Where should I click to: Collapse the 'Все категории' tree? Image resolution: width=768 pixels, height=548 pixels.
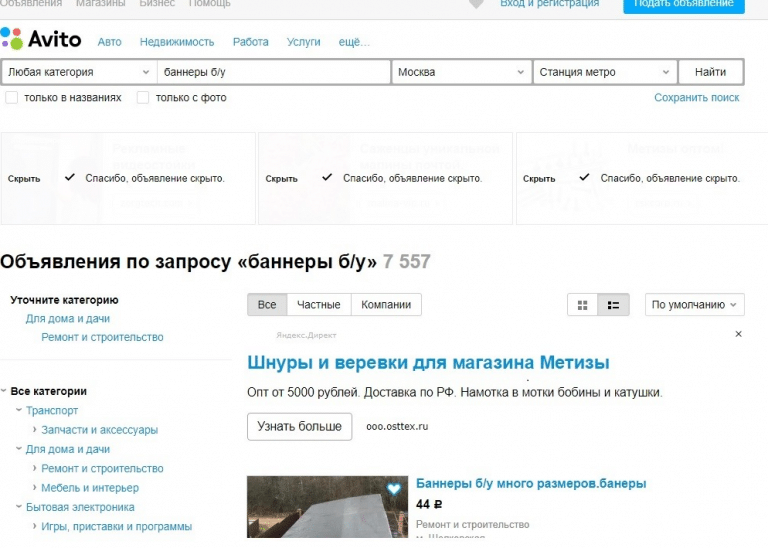pos(4,391)
